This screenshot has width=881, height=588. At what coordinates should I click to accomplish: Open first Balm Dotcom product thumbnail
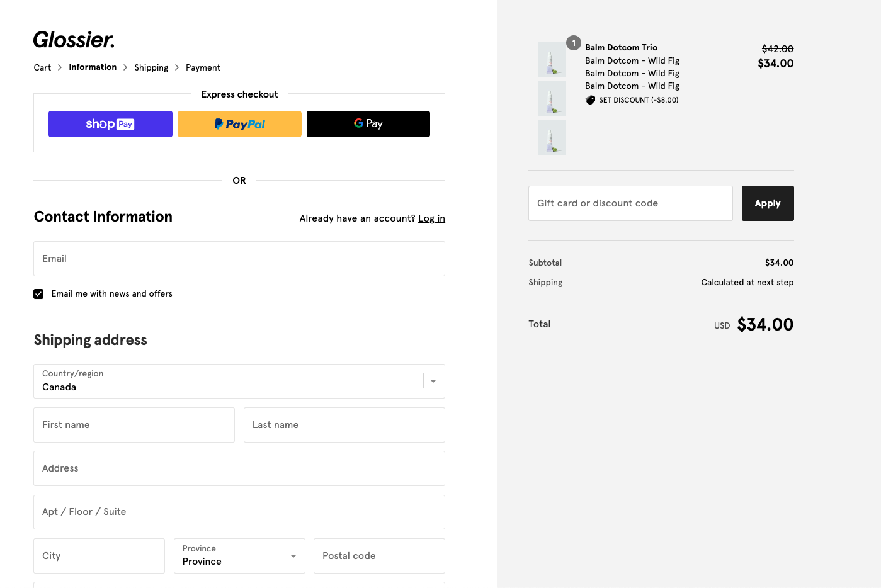[552, 60]
